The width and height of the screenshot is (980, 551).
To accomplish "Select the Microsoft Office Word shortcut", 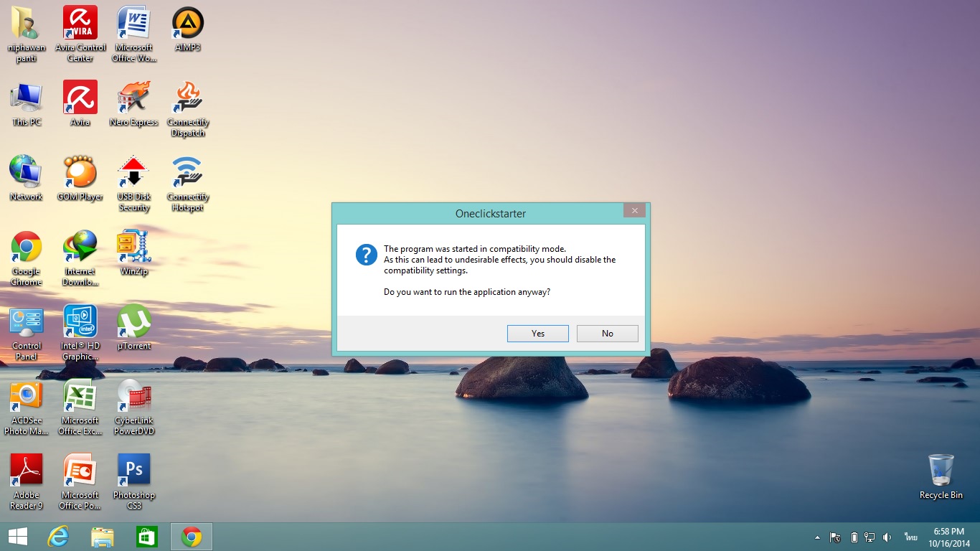I will 134,33.
